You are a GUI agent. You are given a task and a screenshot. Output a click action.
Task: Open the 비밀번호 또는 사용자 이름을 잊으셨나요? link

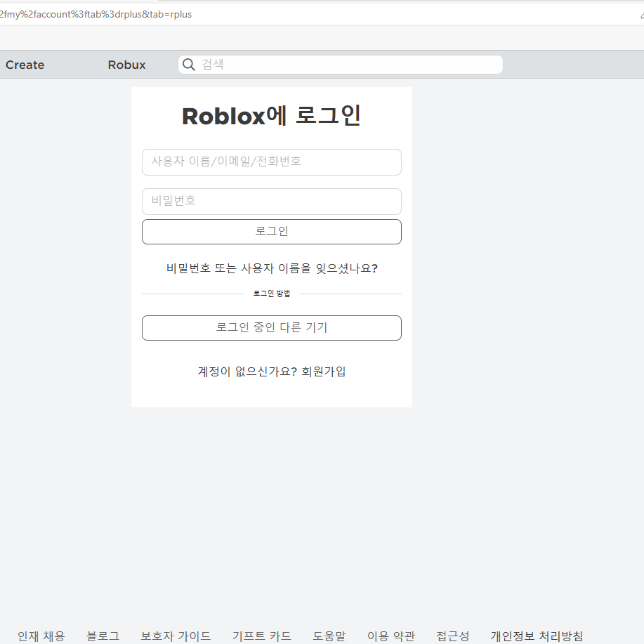(x=272, y=268)
